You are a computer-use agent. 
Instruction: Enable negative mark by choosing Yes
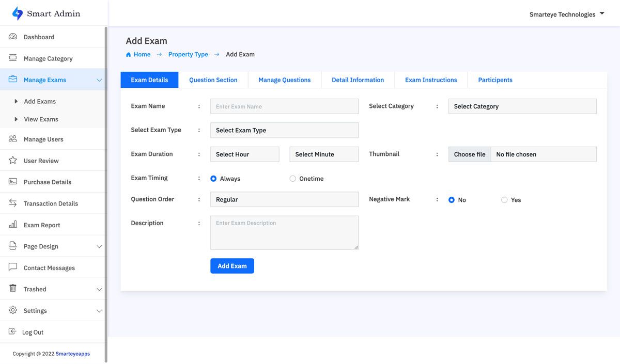tap(504, 200)
